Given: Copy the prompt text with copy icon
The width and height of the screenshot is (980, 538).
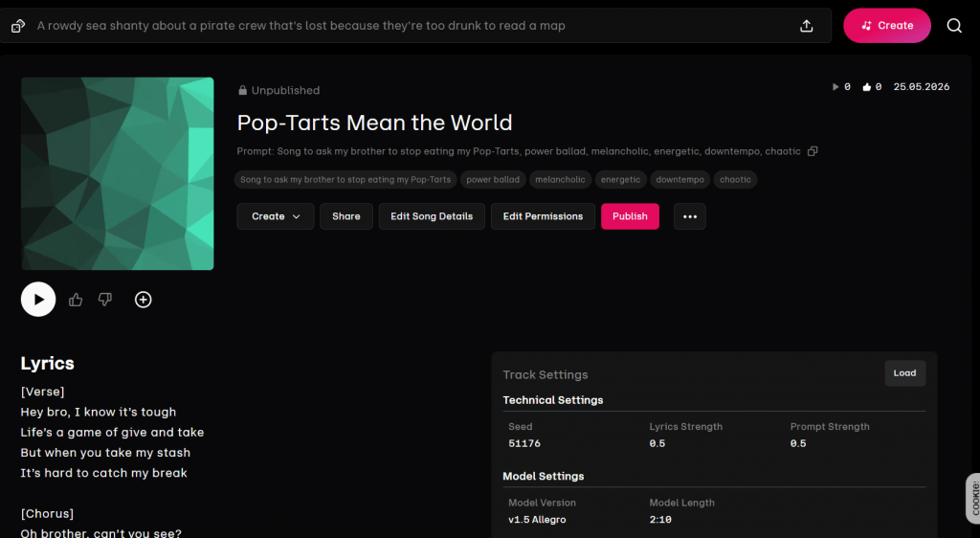Looking at the screenshot, I should [x=813, y=151].
